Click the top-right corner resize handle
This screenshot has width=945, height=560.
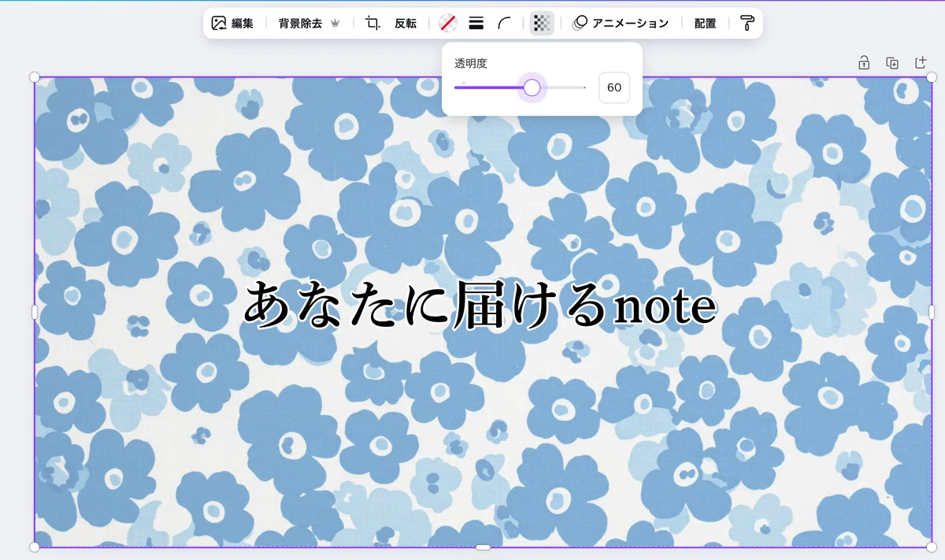point(932,76)
